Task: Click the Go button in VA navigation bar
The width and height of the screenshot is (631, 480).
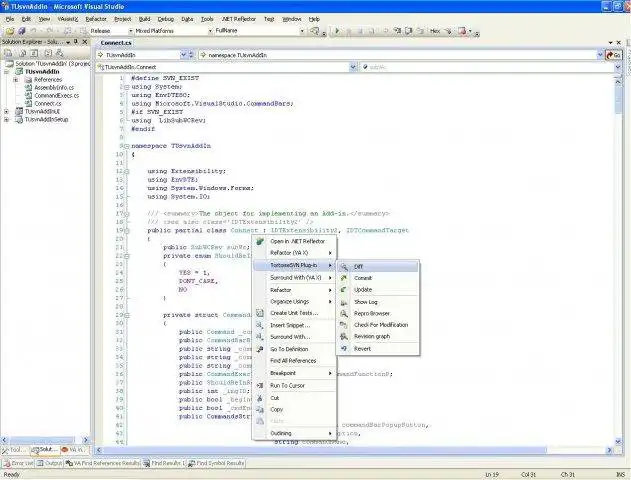Action: tap(613, 55)
